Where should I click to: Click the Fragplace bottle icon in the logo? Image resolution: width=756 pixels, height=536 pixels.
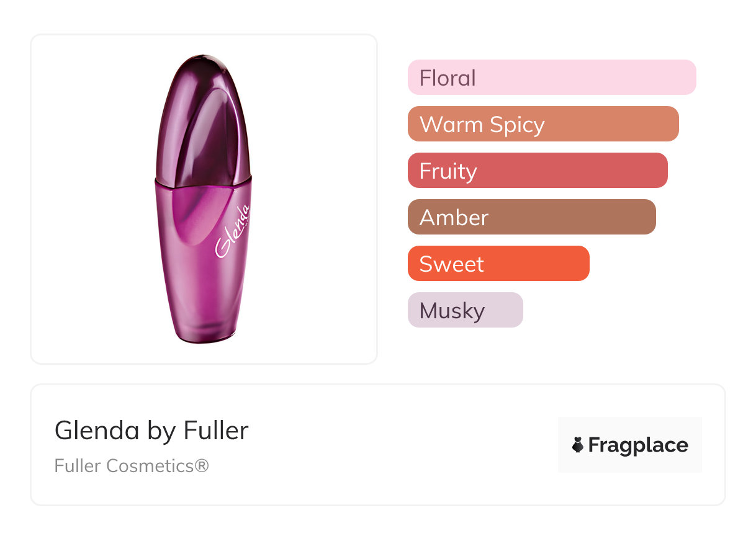[x=578, y=445]
